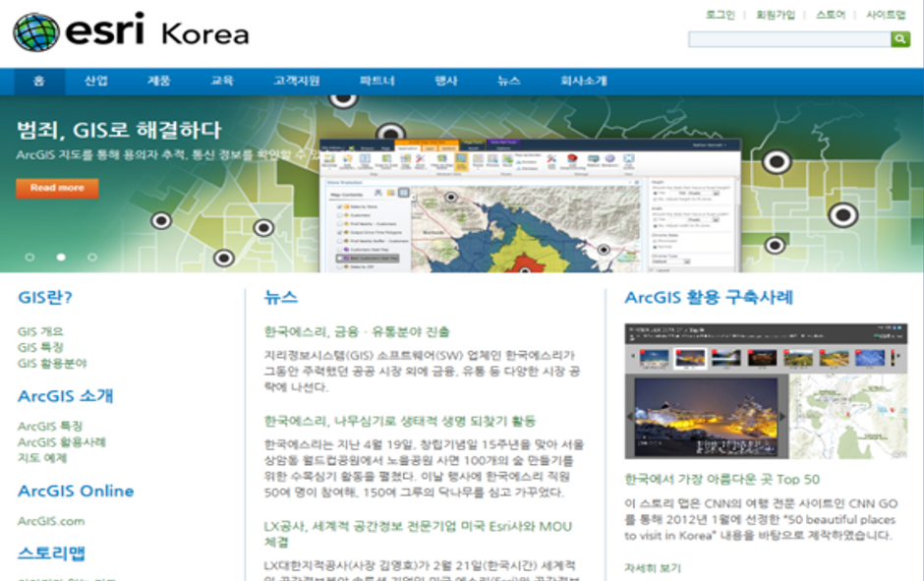The image size is (924, 581).
Task: Open the 한국에스리, 금융·유통분야 진출 headline
Action: pos(356,332)
